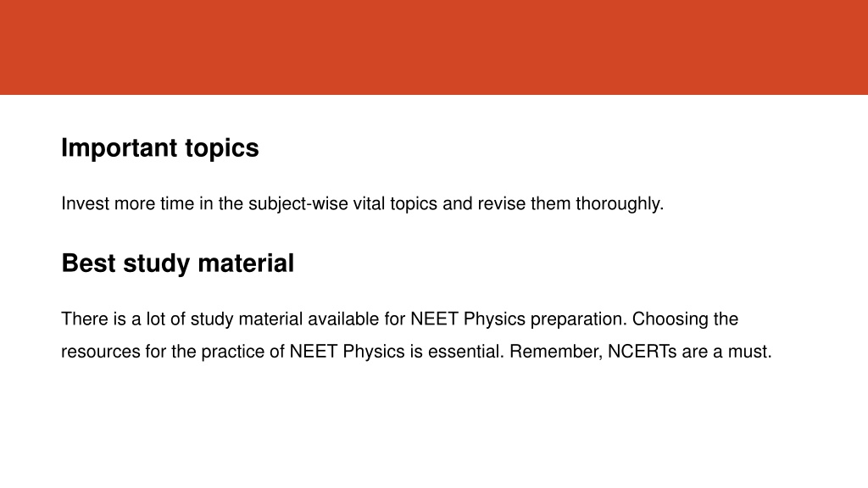
Task: Click the word "Best" in the heading
Action: point(88,263)
